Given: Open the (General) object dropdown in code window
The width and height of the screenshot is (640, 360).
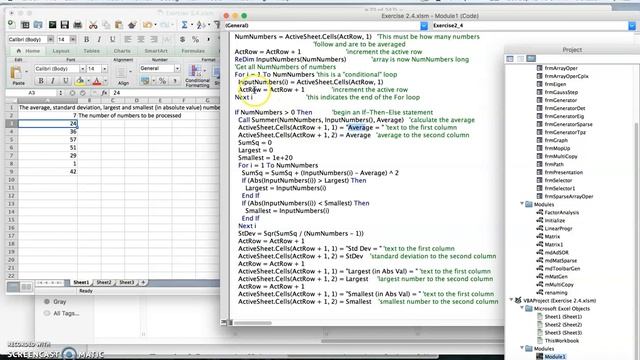Looking at the screenshot, I should tap(424, 26).
